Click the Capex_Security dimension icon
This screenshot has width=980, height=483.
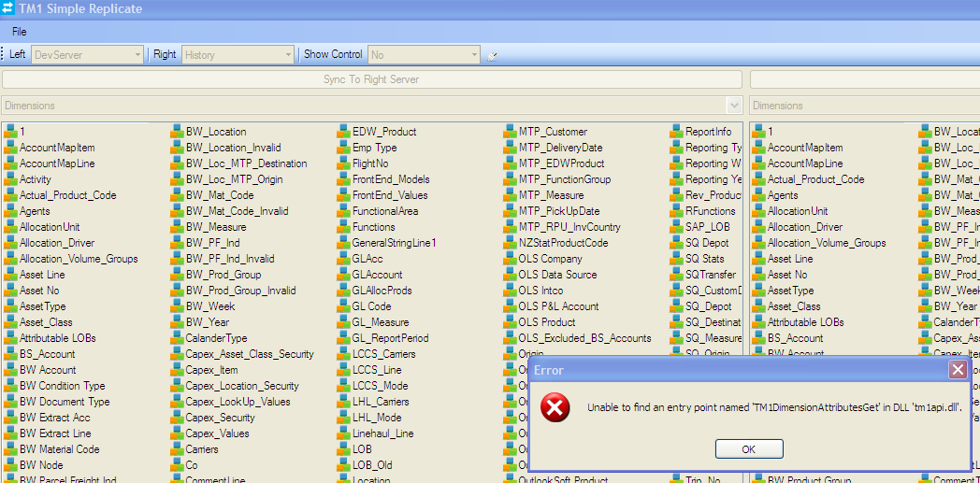pyautogui.click(x=176, y=417)
